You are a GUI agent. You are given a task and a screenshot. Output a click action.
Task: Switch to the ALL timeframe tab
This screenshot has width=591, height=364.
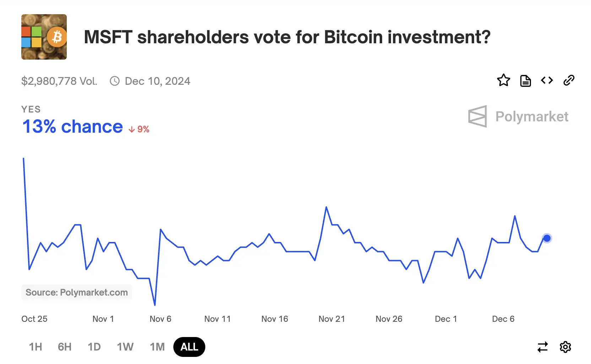click(189, 347)
